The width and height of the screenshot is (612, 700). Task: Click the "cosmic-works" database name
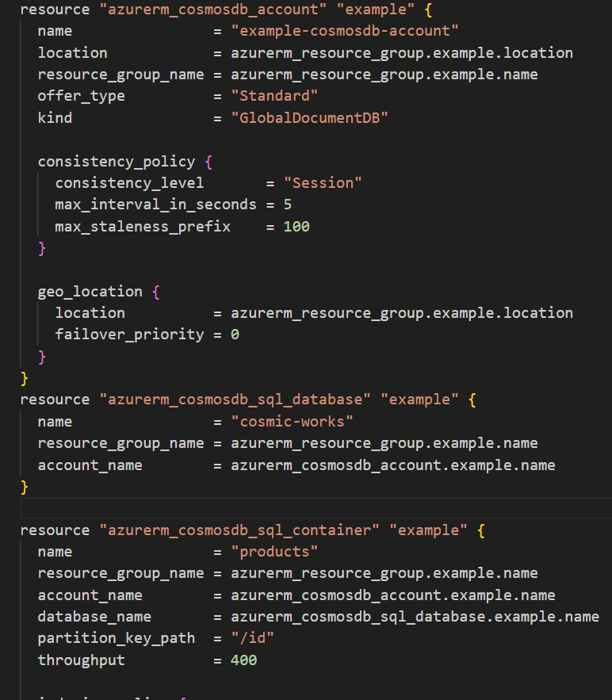coord(292,422)
